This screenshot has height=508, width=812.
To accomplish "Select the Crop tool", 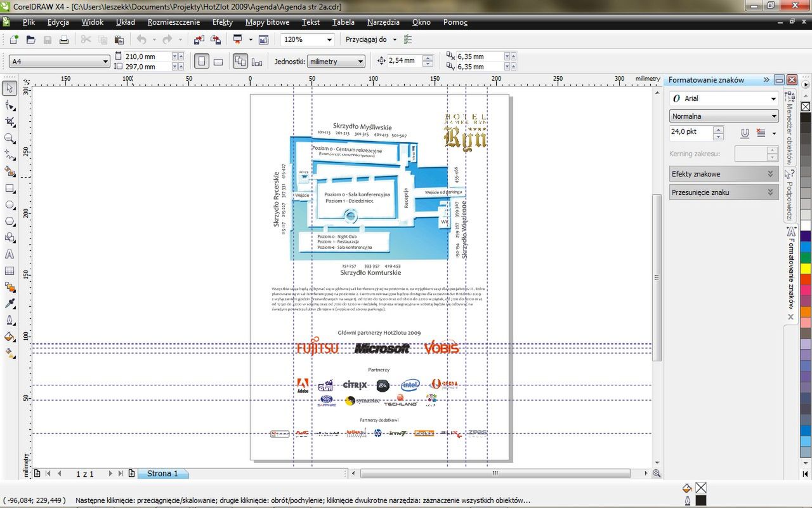I will pyautogui.click(x=10, y=121).
